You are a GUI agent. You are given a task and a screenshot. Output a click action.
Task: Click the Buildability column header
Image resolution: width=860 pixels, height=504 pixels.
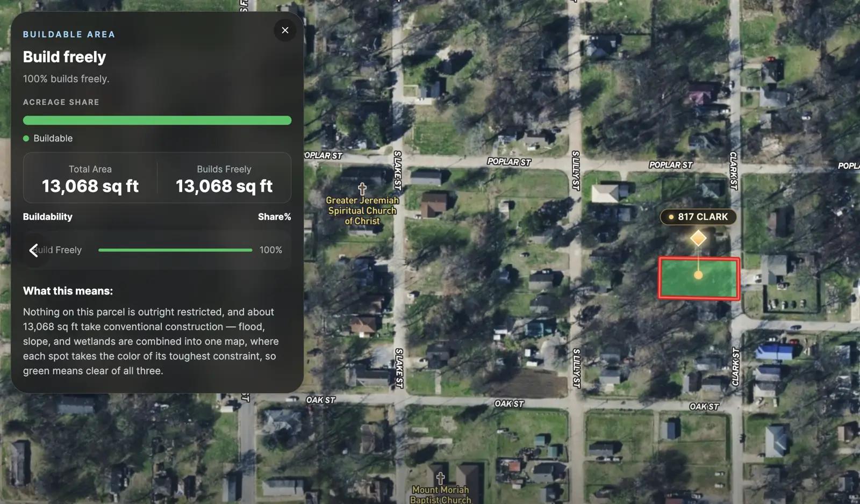click(x=47, y=217)
